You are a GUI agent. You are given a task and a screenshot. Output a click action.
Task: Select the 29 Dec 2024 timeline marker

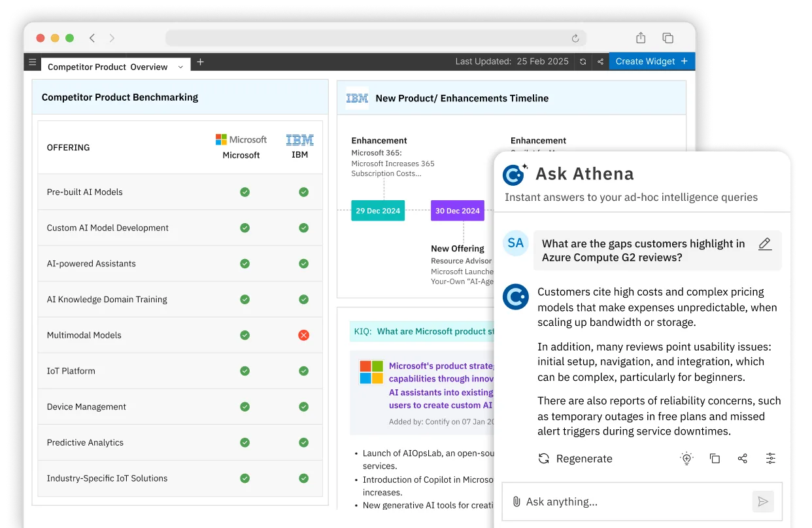(378, 211)
